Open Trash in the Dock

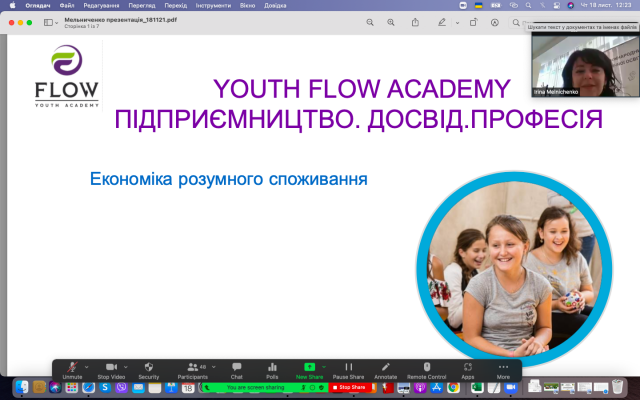pyautogui.click(x=618, y=387)
